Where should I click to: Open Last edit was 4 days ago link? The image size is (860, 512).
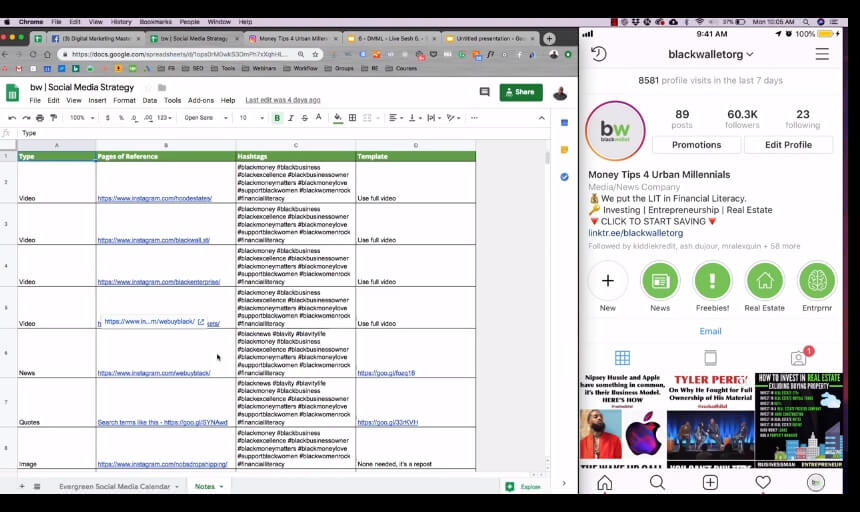pos(282,100)
